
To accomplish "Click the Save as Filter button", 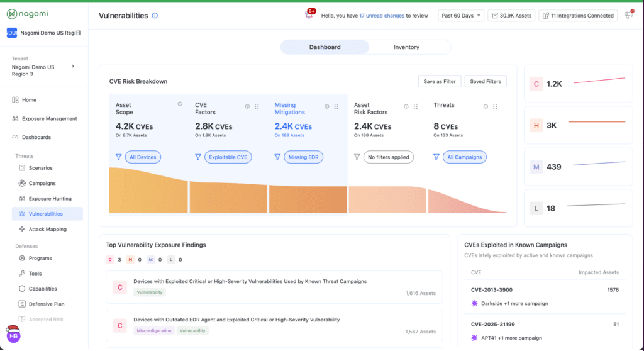I will tap(440, 81).
